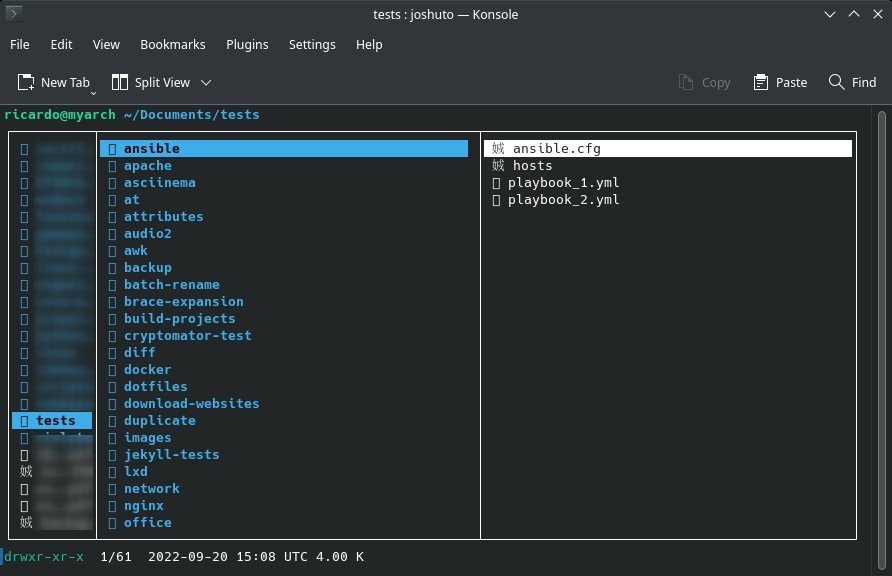Select the build-projects directory name

click(180, 319)
